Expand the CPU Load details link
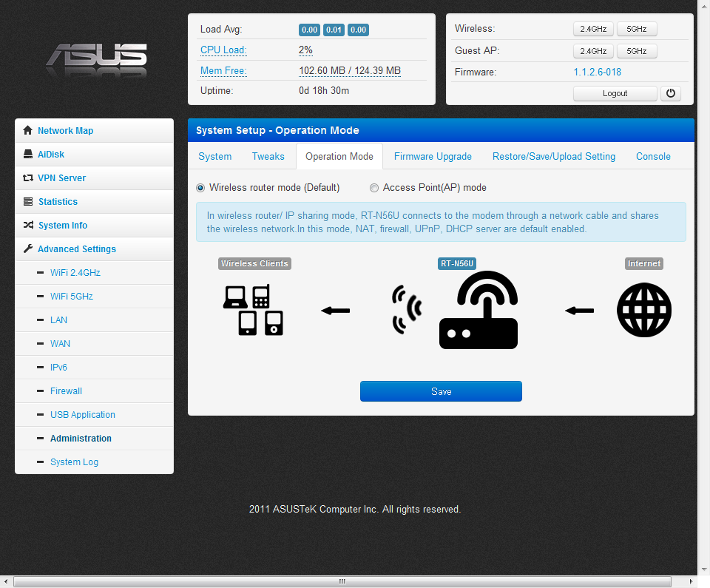710x588 pixels. click(223, 50)
